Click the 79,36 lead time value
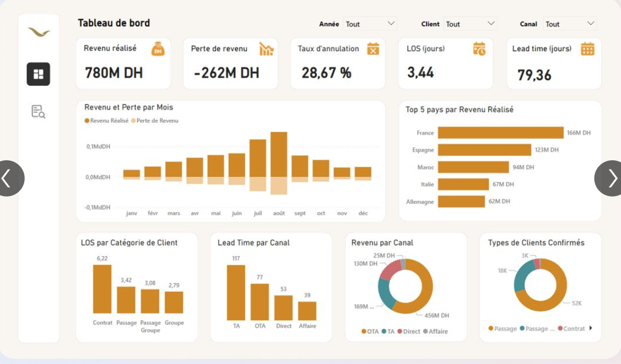This screenshot has height=364, width=621. pos(534,75)
